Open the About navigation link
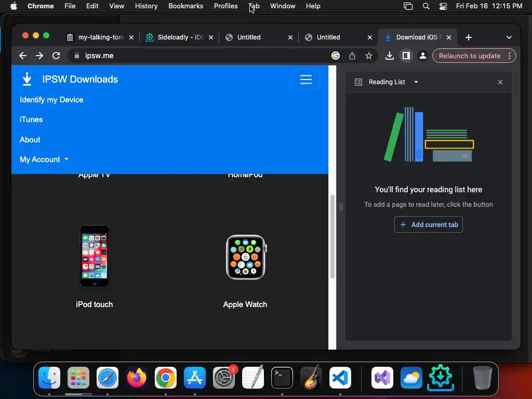Screen dimensions: 532x399 30,139
